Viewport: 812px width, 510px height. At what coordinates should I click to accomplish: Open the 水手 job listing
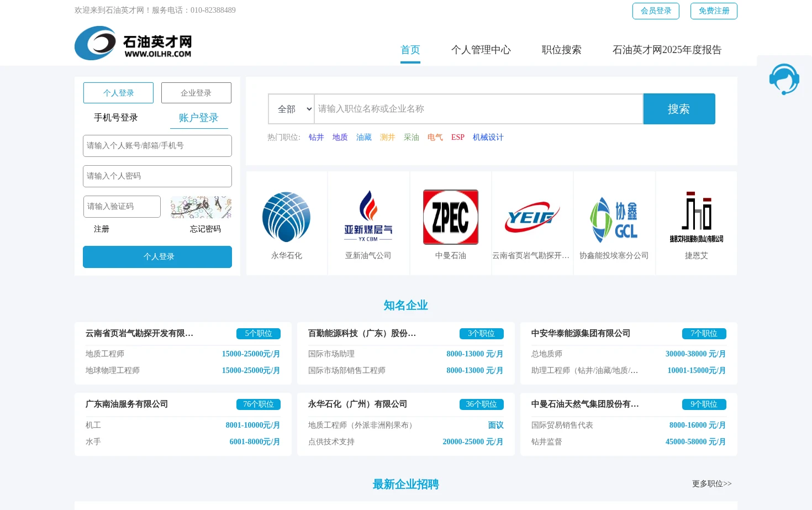[x=93, y=441]
